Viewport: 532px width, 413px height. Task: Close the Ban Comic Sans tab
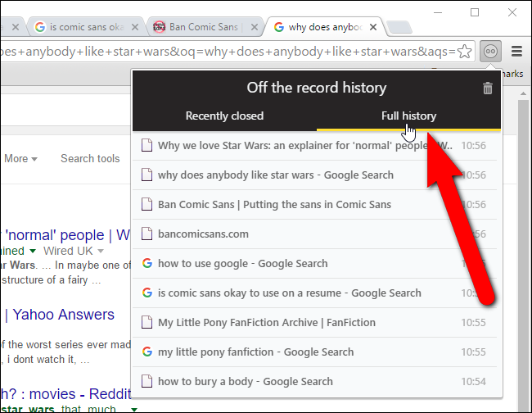pyautogui.click(x=254, y=27)
